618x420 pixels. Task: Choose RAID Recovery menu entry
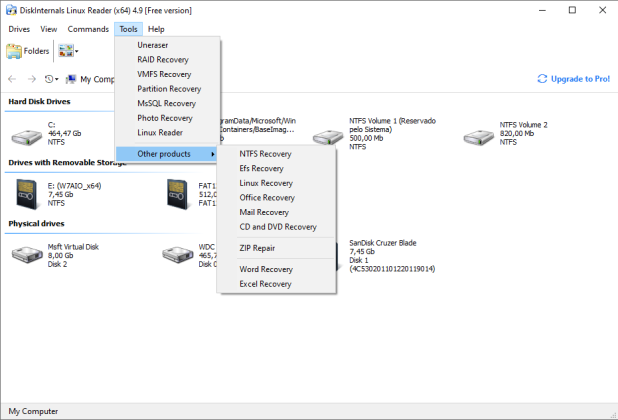click(x=168, y=59)
